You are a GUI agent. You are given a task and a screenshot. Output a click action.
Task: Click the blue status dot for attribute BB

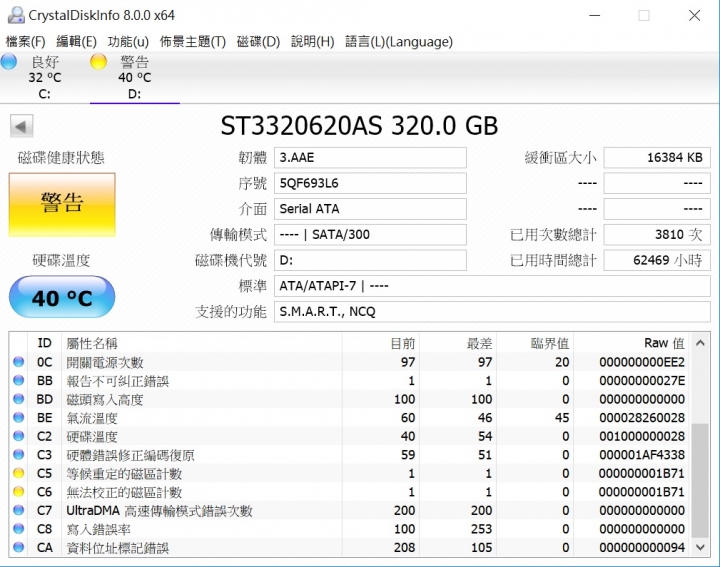tap(18, 380)
